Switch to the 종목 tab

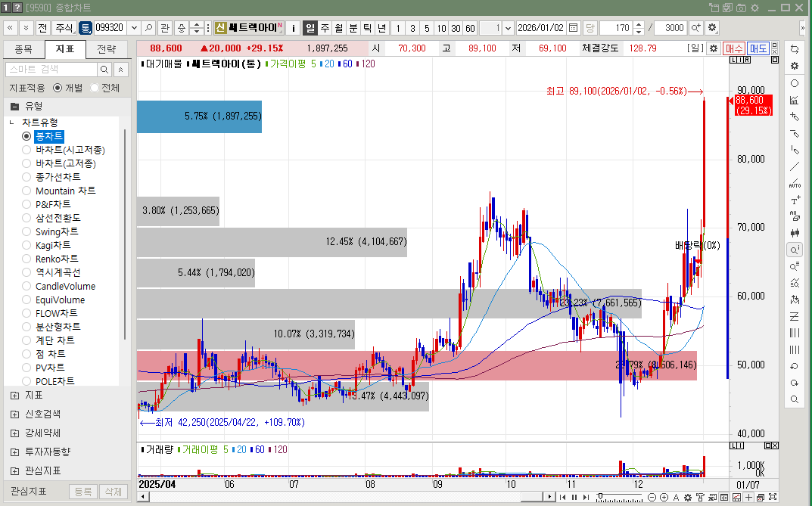(23, 49)
